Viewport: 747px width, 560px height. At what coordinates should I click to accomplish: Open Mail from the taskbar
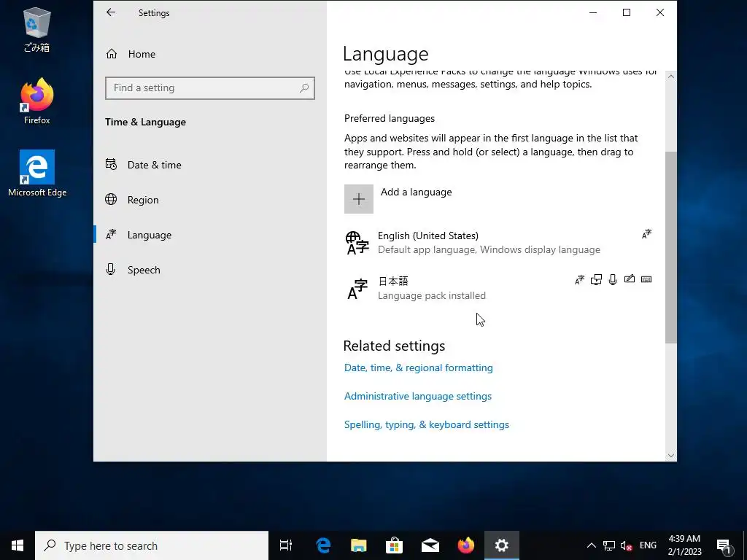pyautogui.click(x=430, y=545)
